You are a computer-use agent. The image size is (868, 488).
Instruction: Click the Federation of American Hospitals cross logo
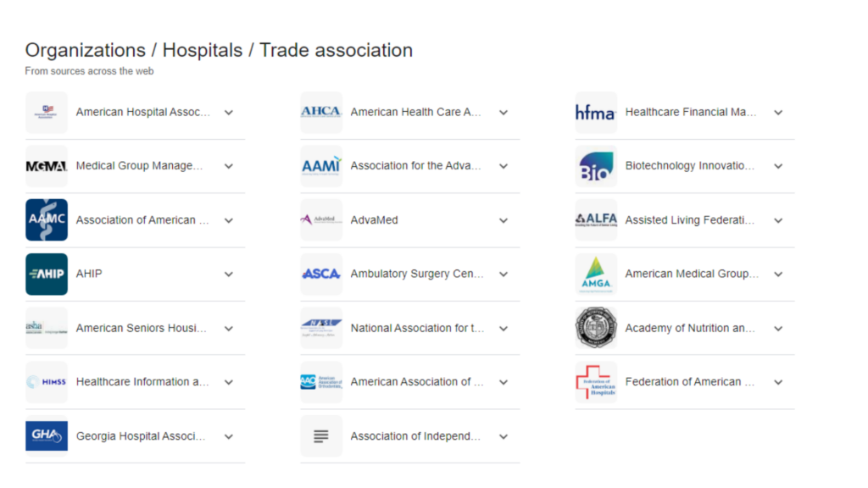(596, 381)
